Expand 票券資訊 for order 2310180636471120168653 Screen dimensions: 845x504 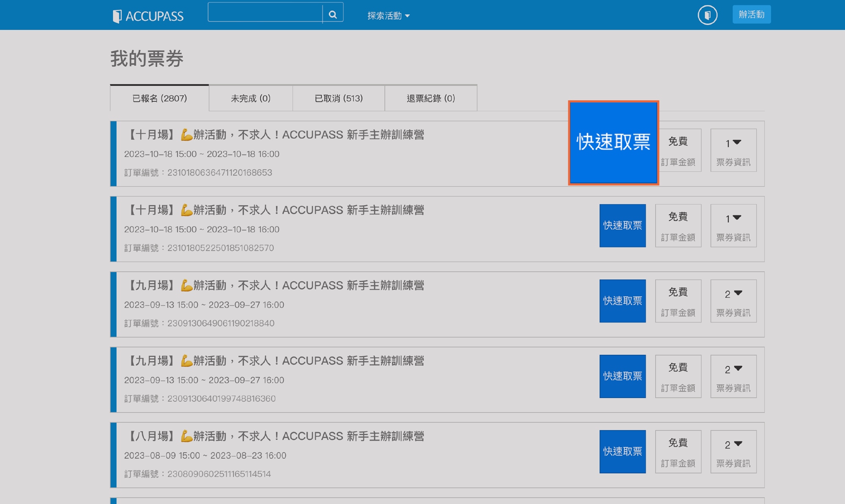733,150
